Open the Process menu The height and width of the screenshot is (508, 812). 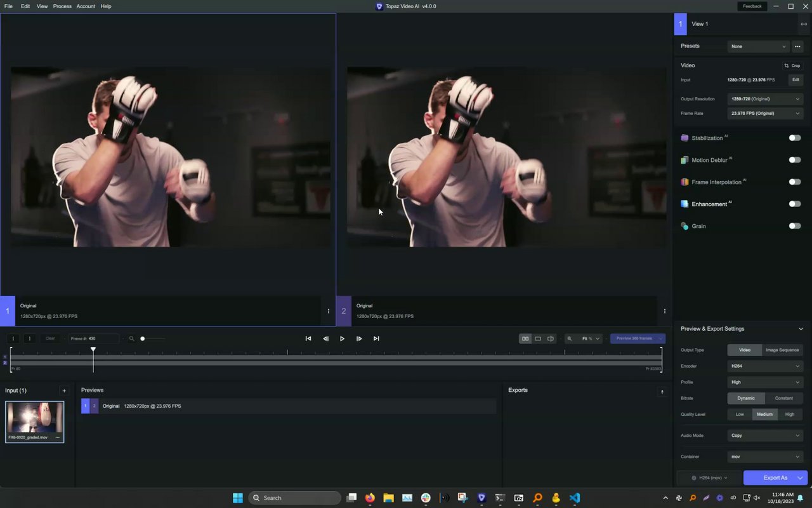[x=62, y=6]
